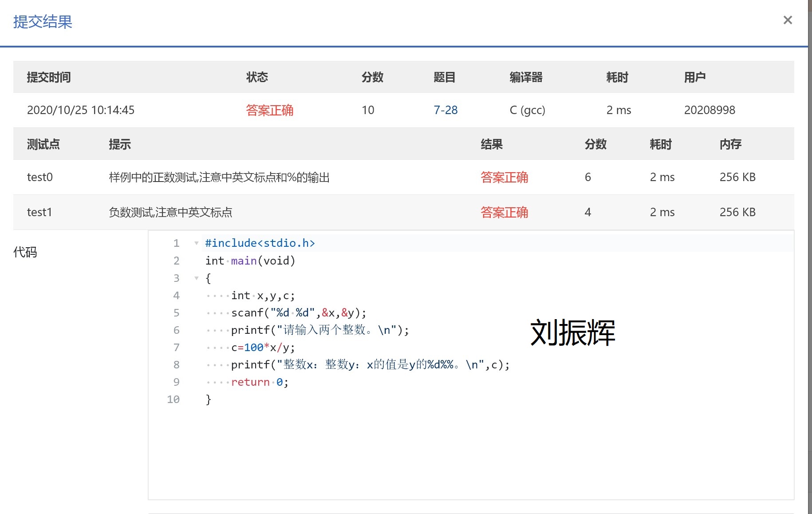This screenshot has width=812, height=514.
Task: Click the printf 请输入两个整数 code line
Action: point(320,330)
